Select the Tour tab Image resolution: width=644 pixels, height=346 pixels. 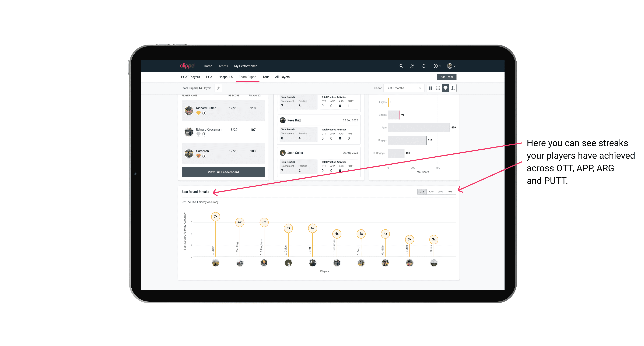pos(265,77)
